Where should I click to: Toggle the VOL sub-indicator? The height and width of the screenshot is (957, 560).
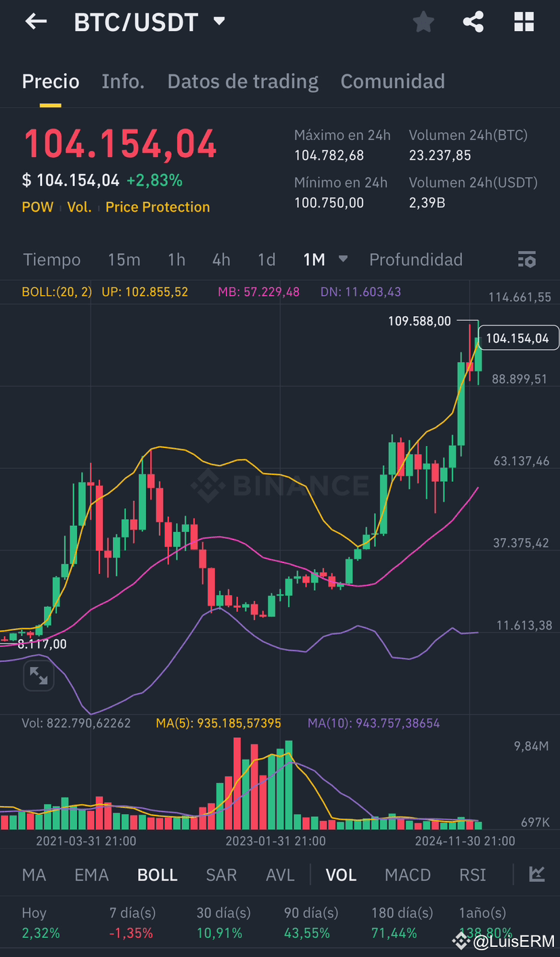341,874
